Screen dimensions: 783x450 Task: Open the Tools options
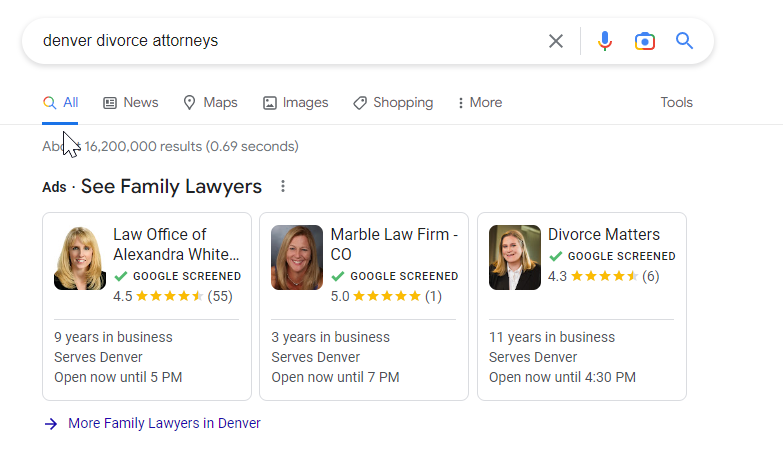[x=677, y=102]
